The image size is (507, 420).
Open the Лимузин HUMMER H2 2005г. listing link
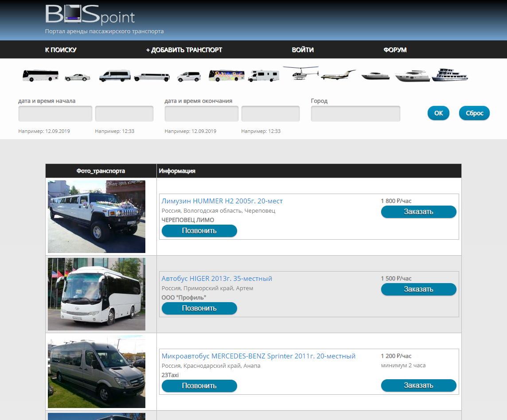[x=222, y=201]
